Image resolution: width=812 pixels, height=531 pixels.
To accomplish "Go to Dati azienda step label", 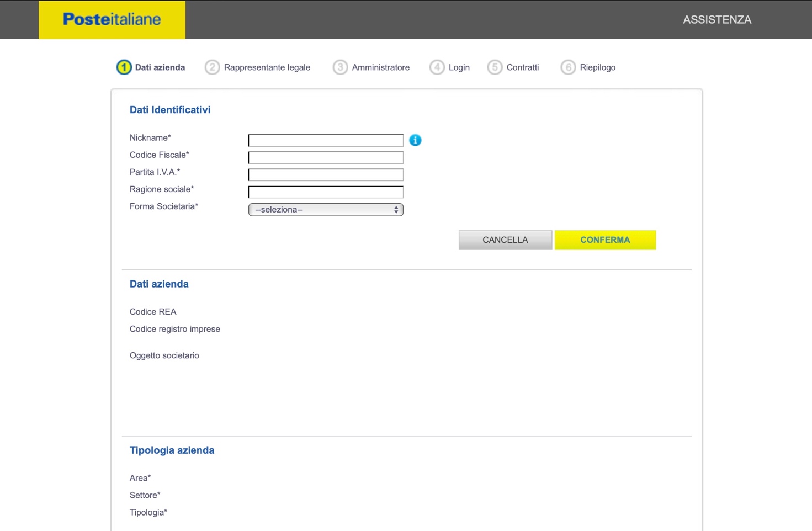I will tap(160, 67).
